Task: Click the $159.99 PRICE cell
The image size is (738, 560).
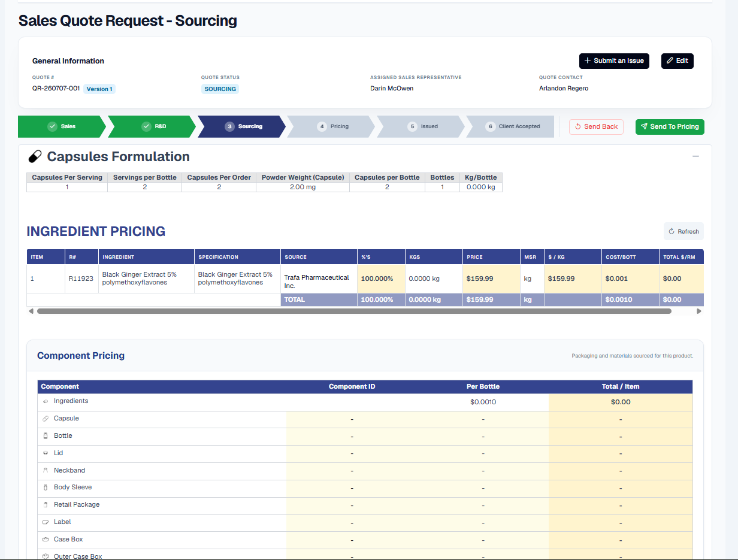Action: coord(491,279)
